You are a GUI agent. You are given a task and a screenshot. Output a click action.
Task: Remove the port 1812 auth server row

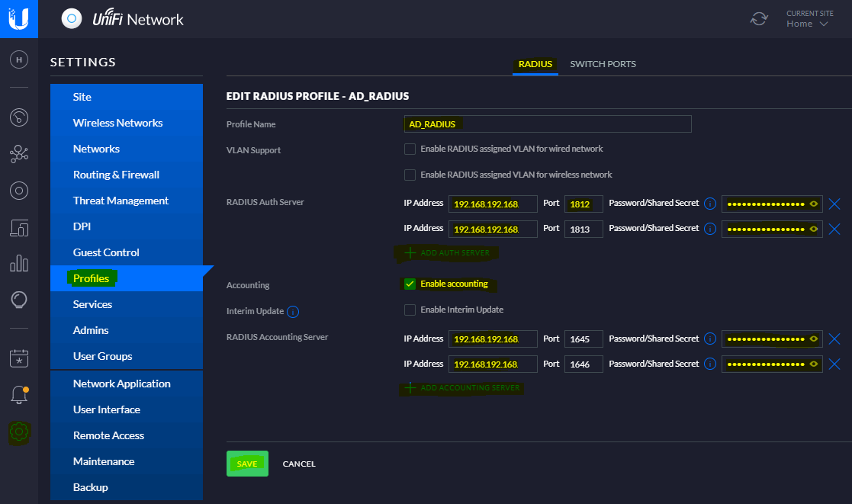[834, 204]
